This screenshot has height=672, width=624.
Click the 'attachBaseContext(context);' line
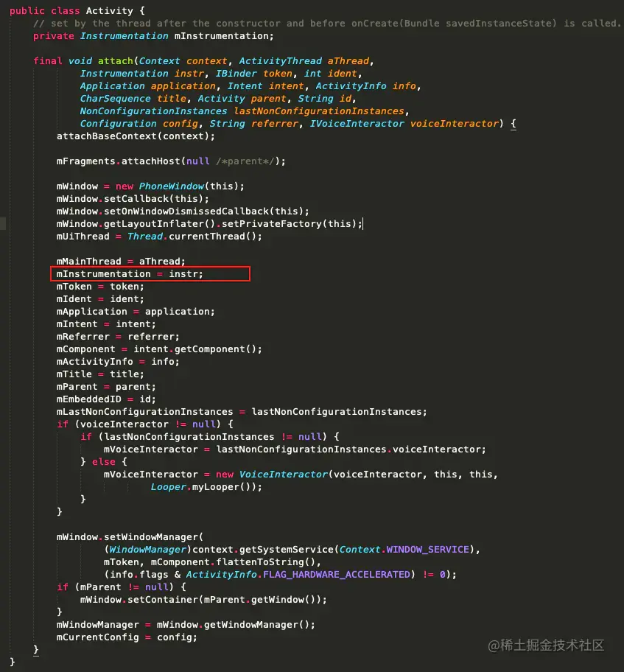136,136
